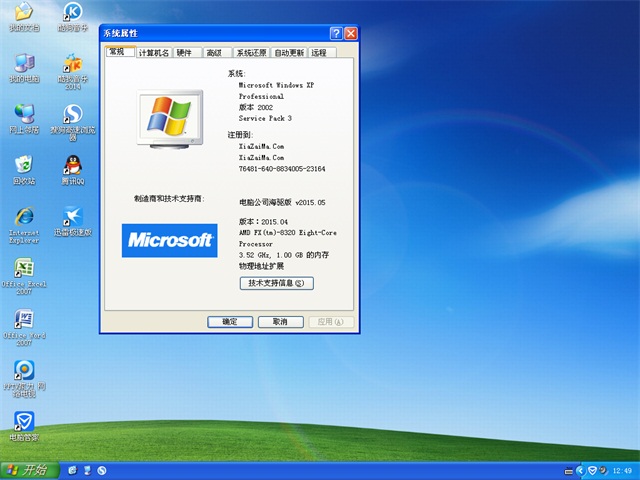Click the 技术支持信息 button
The width and height of the screenshot is (640, 480).
coord(277,283)
